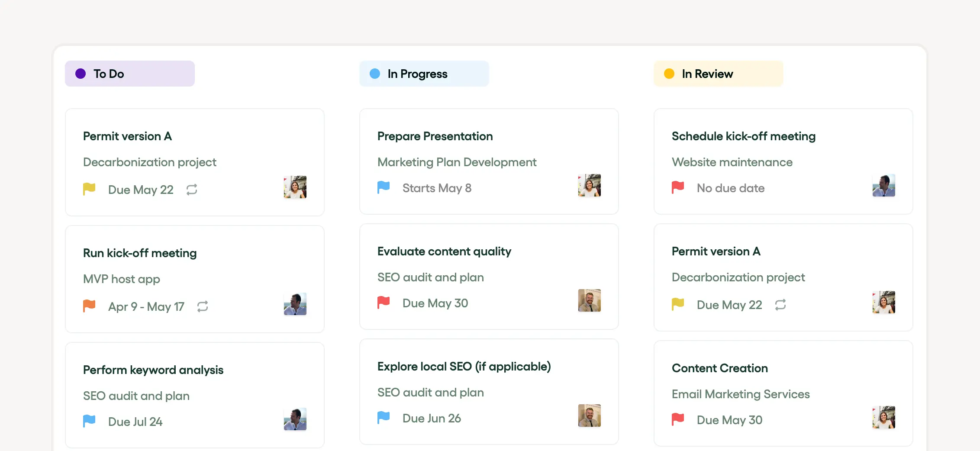Click SEO audit and plan under Explore local SEO
Screen dimensions: 980x451
point(431,393)
